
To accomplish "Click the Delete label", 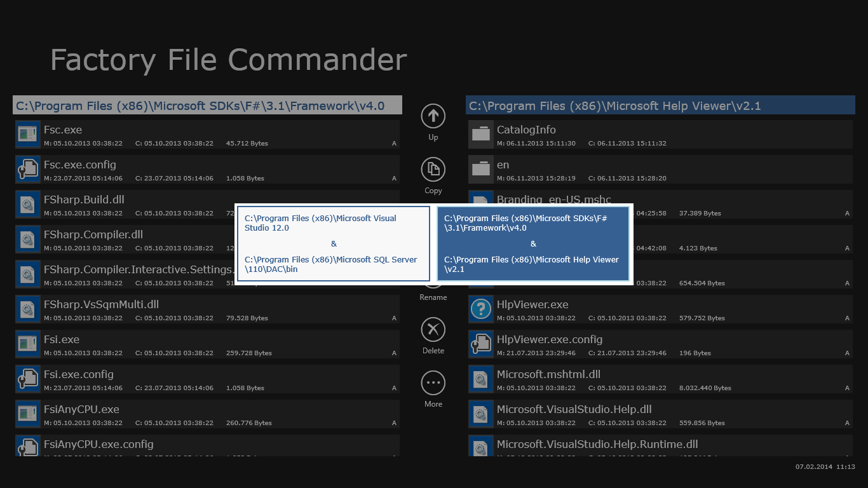I will pos(433,351).
